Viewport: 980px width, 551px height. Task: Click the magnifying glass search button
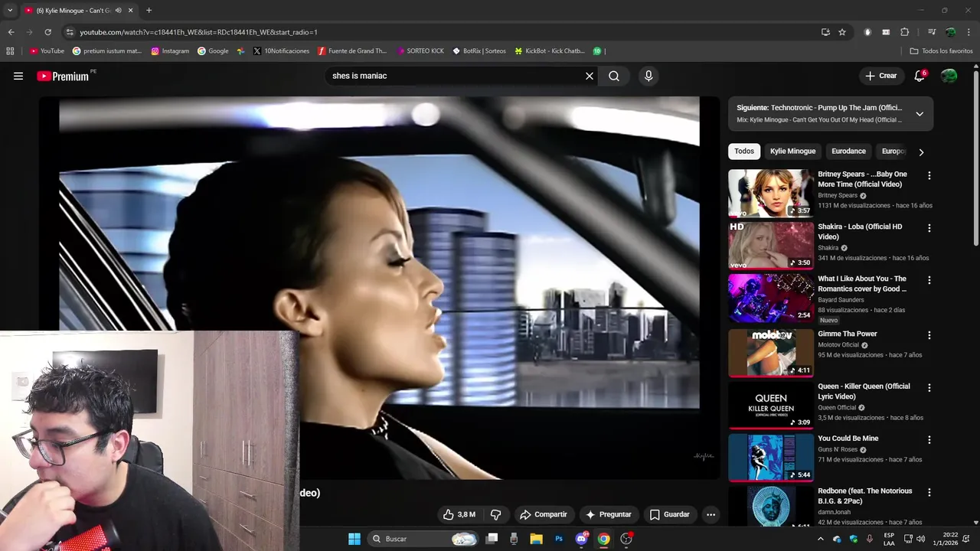[x=614, y=76]
